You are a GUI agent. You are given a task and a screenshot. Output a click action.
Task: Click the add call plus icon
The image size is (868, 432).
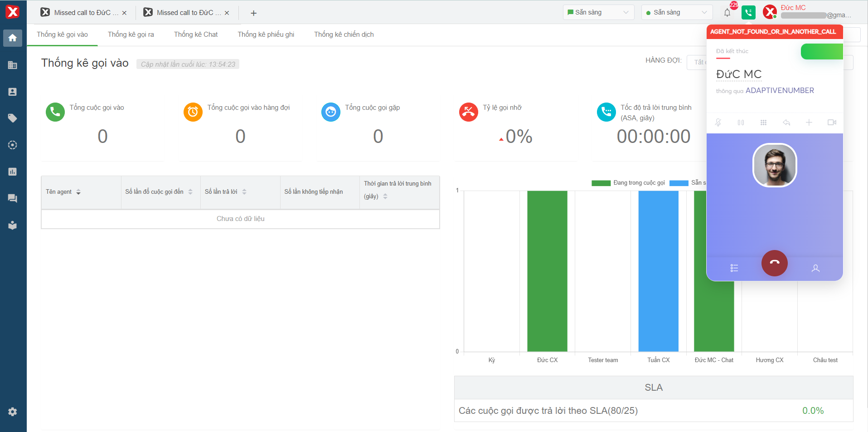[x=809, y=123]
